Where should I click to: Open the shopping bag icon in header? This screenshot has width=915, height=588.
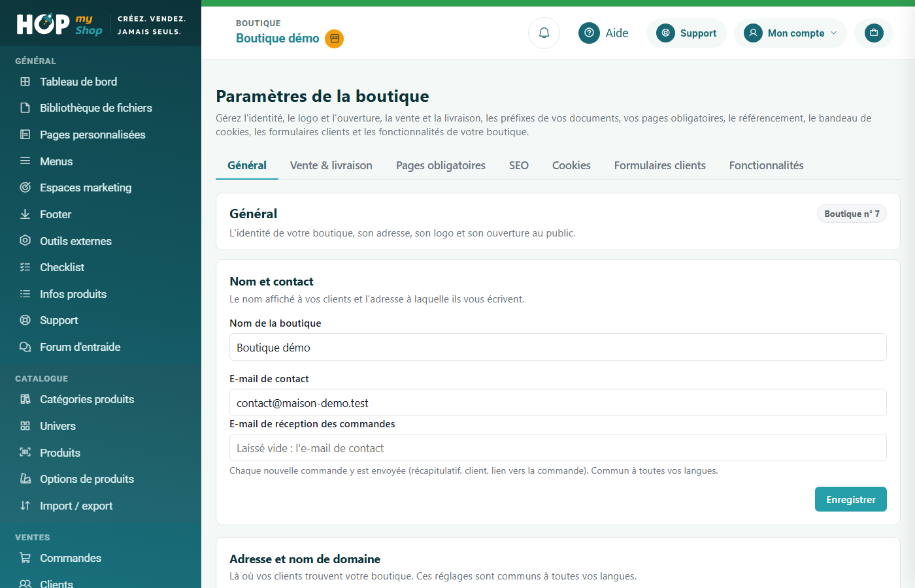point(874,33)
